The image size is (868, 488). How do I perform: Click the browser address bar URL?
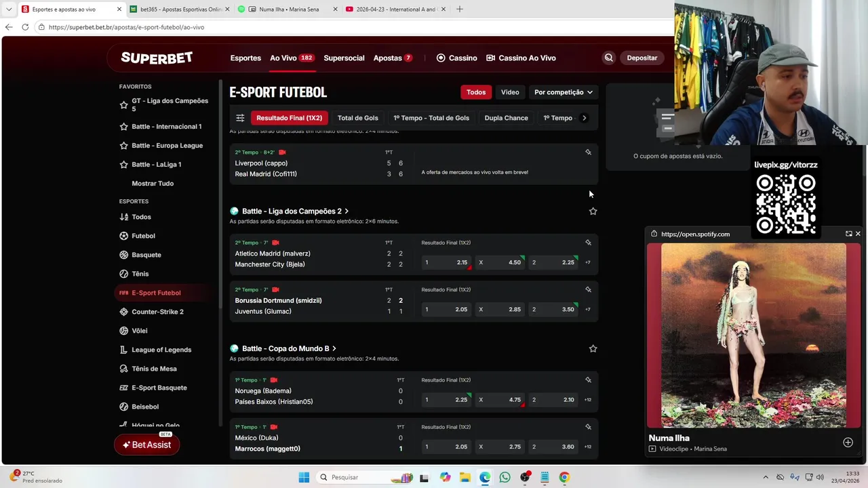point(126,27)
